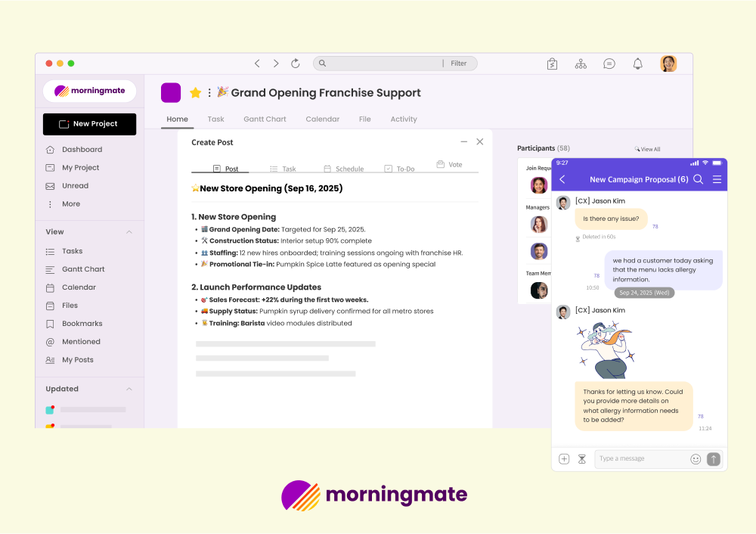The width and height of the screenshot is (756, 534).
Task: Click the browser reload icon
Action: tap(296, 64)
